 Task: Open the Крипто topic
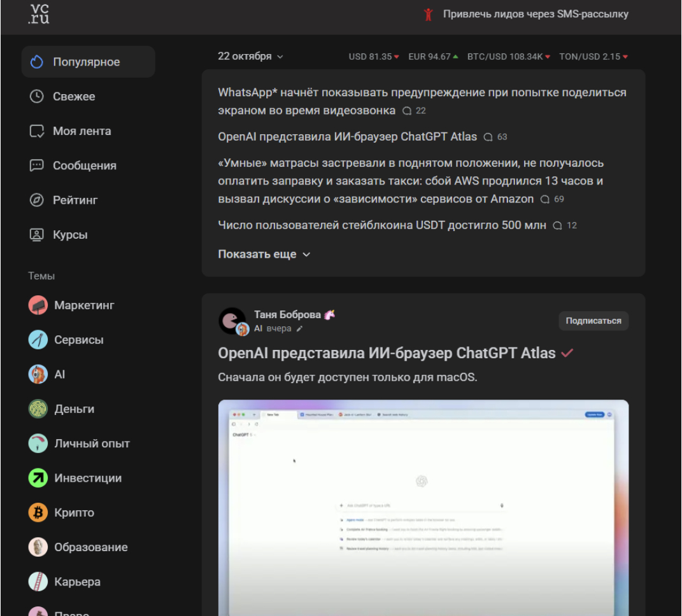coord(75,512)
